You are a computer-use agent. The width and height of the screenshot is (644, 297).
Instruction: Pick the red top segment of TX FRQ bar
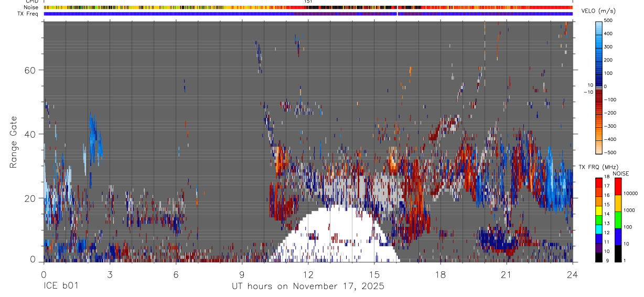click(x=599, y=182)
